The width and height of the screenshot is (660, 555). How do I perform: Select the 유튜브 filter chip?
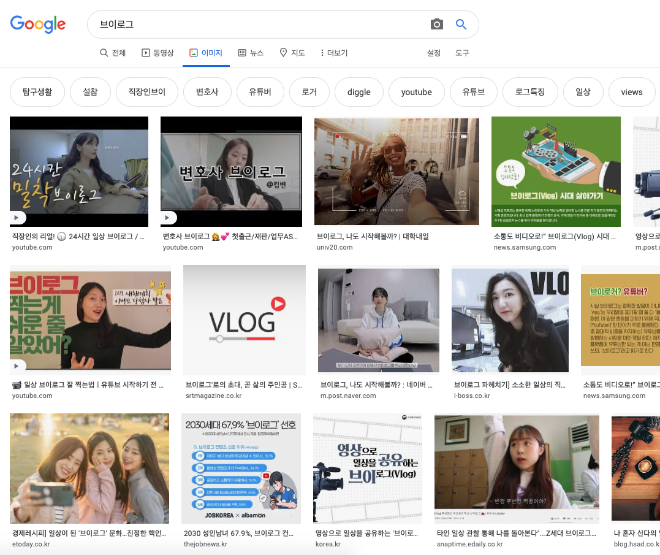pyautogui.click(x=474, y=92)
